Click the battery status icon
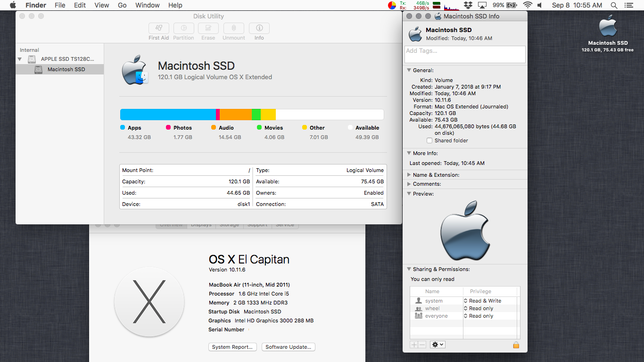Viewport: 644px width, 362px height. point(505,5)
